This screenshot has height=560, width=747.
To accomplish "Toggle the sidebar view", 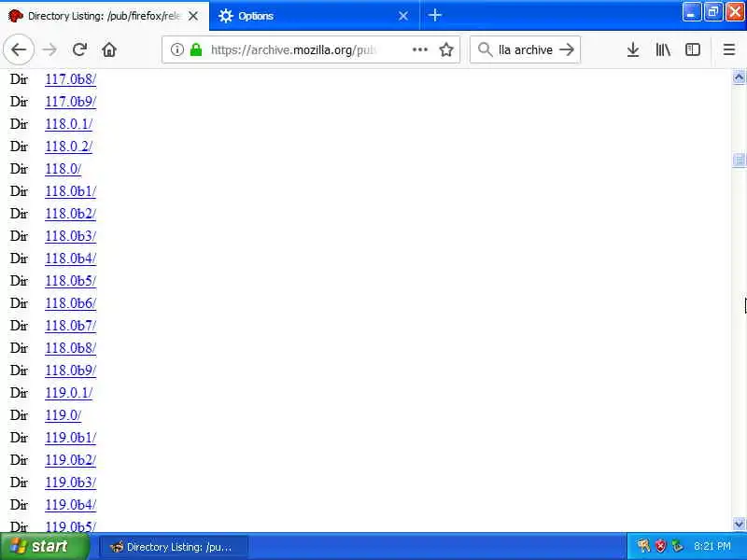I will [692, 49].
